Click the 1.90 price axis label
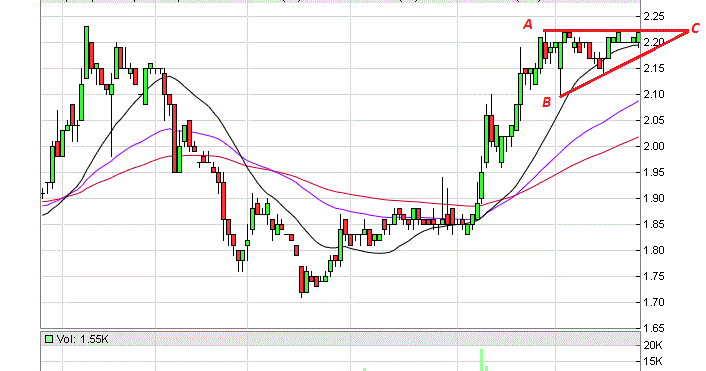706x371 pixels. [654, 198]
